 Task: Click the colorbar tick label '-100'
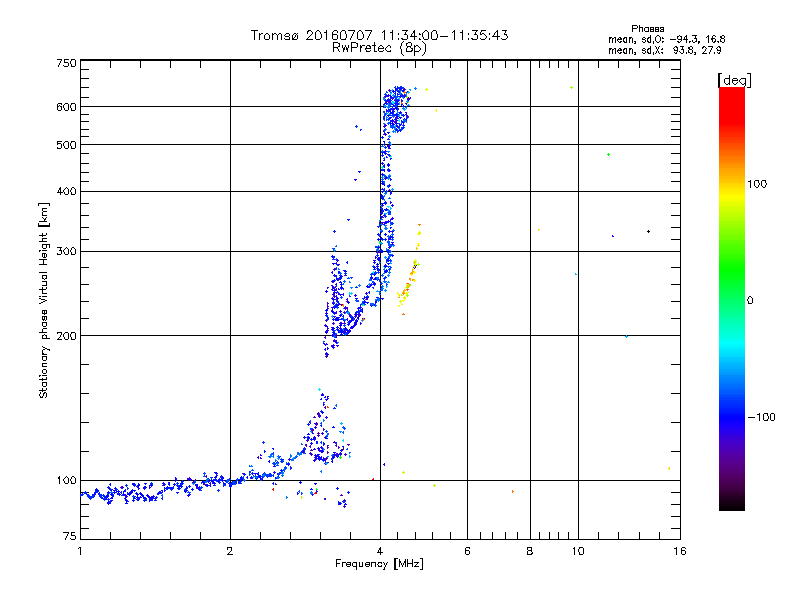coord(762,417)
